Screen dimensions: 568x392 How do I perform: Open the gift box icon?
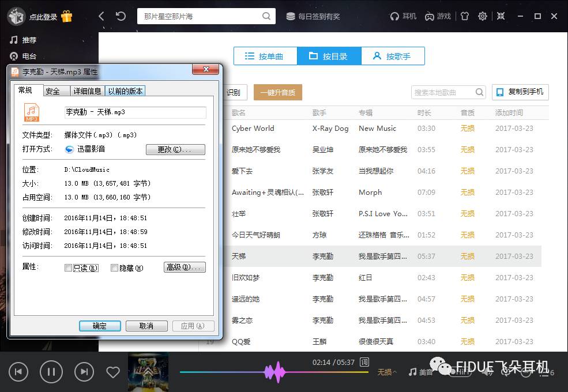67,16
